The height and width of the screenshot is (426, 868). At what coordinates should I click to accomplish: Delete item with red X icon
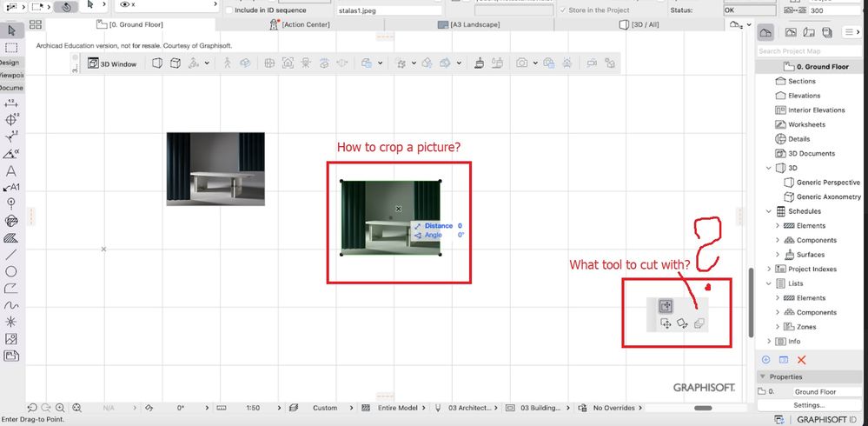(x=801, y=359)
